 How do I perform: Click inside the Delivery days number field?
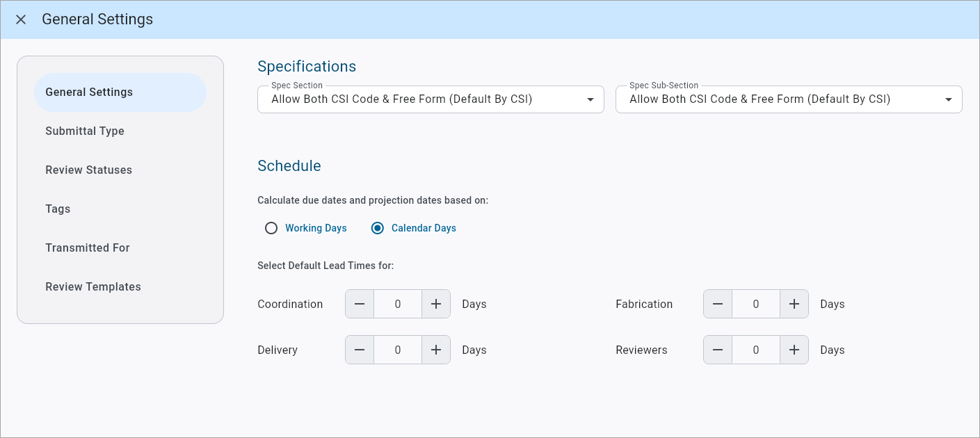tap(398, 350)
